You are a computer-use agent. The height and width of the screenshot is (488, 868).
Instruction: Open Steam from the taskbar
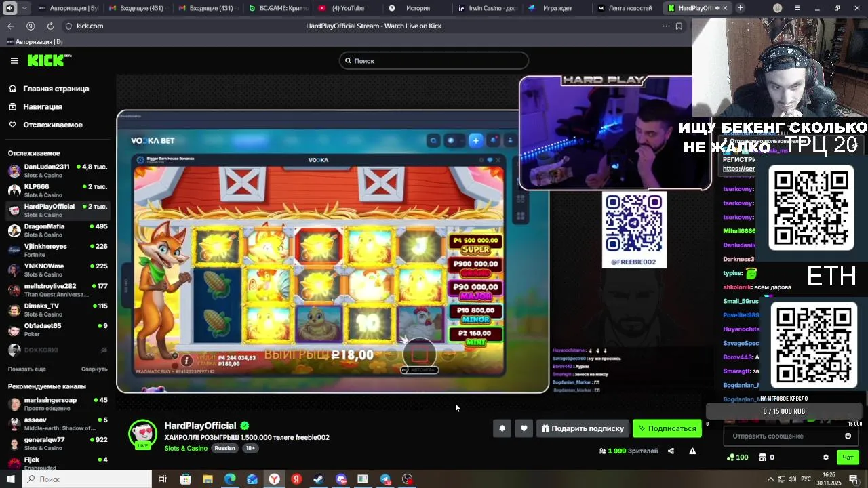coord(318,479)
